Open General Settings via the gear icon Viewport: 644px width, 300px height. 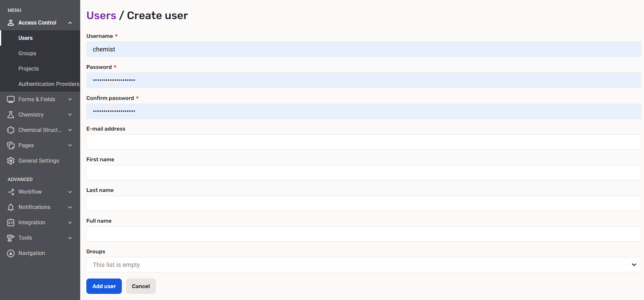10,161
